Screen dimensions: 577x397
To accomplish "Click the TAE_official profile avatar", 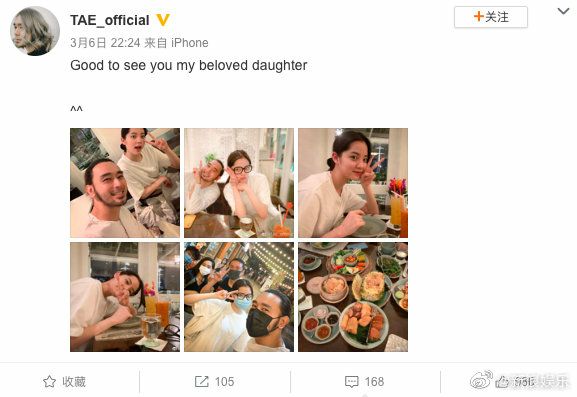I will tap(35, 31).
